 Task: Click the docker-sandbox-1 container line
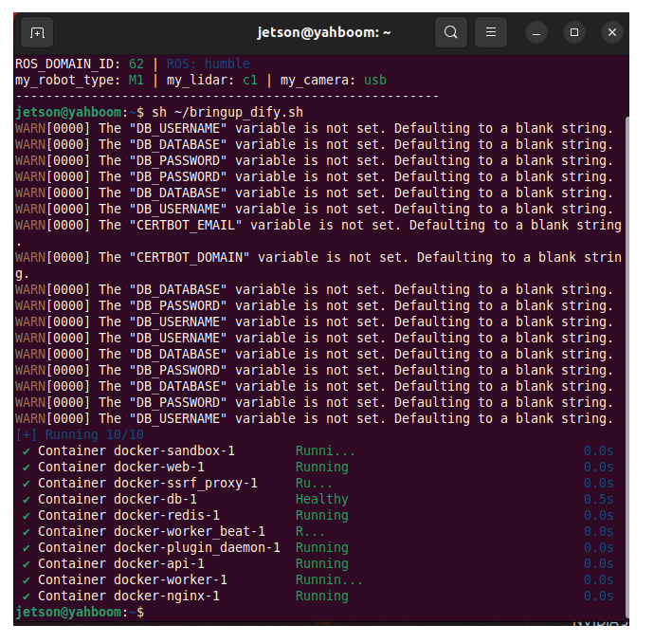[x=318, y=450]
